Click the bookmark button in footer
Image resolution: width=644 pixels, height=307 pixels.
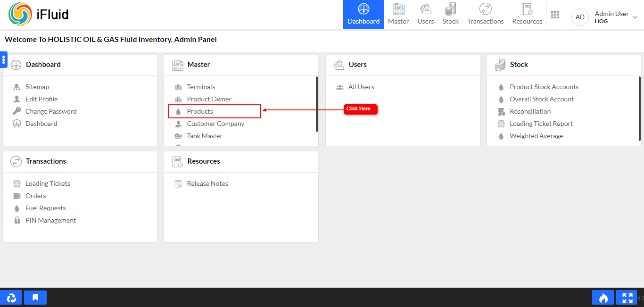(x=35, y=298)
